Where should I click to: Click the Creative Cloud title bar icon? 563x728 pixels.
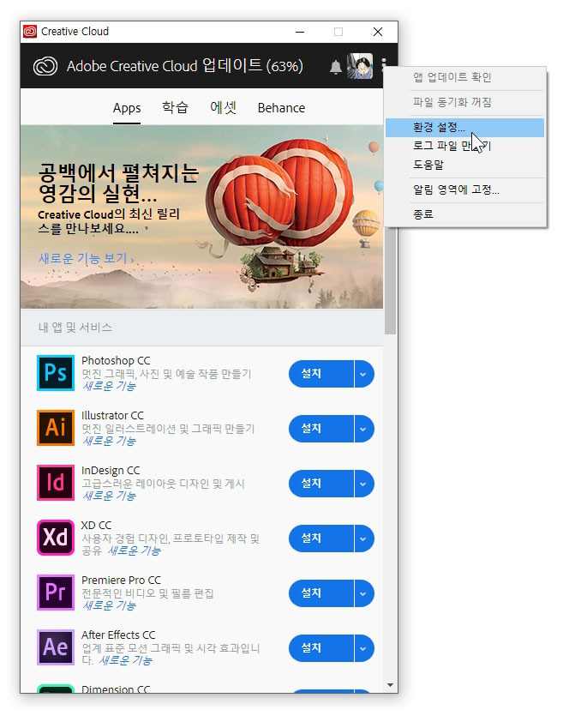(30, 31)
